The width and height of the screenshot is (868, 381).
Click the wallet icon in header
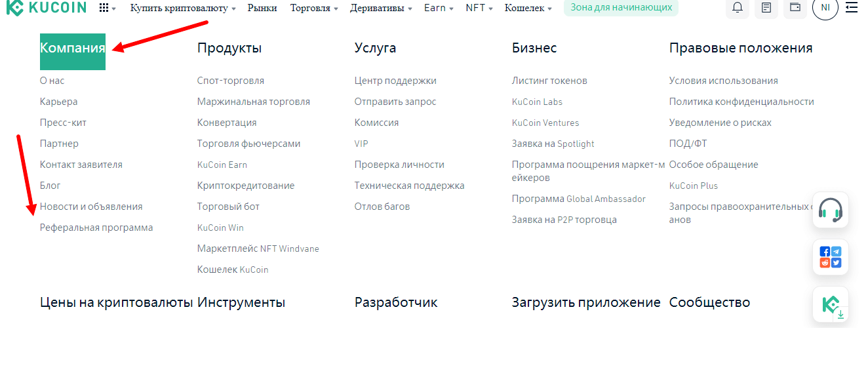(x=795, y=8)
